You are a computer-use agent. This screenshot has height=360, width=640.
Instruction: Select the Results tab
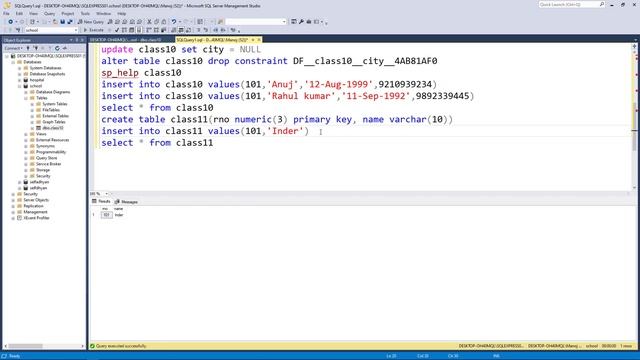click(x=101, y=202)
